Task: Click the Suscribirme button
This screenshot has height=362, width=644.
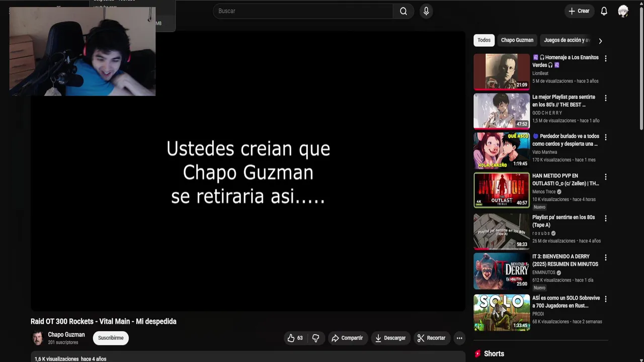Action: click(111, 338)
